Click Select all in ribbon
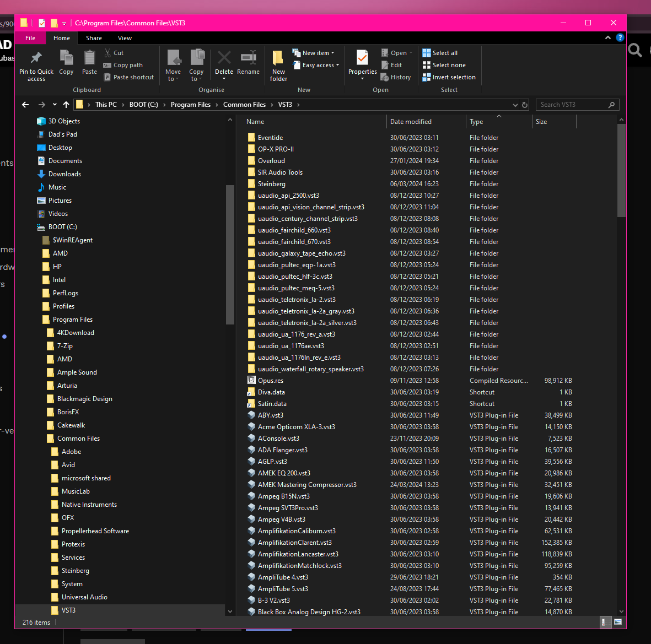Viewport: 651px width, 644px height. coord(440,53)
